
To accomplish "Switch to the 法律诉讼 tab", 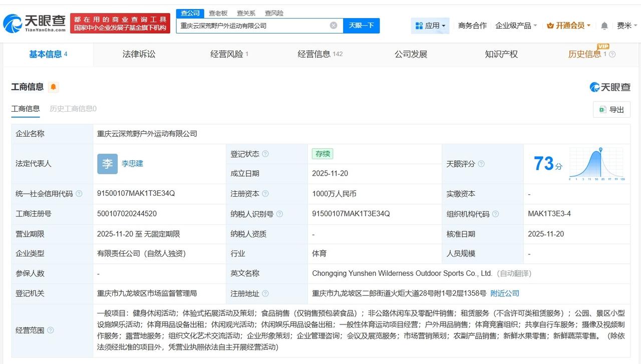I will tap(139, 55).
